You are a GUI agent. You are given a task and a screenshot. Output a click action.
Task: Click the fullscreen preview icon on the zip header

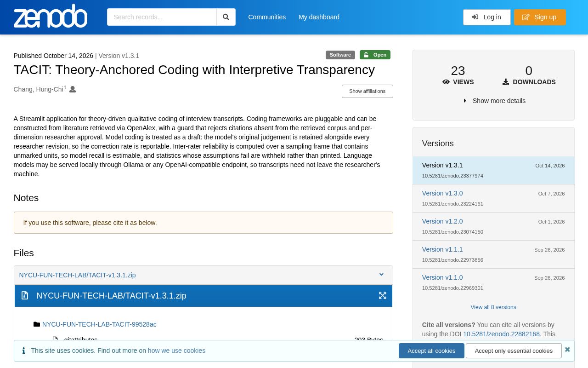382,295
